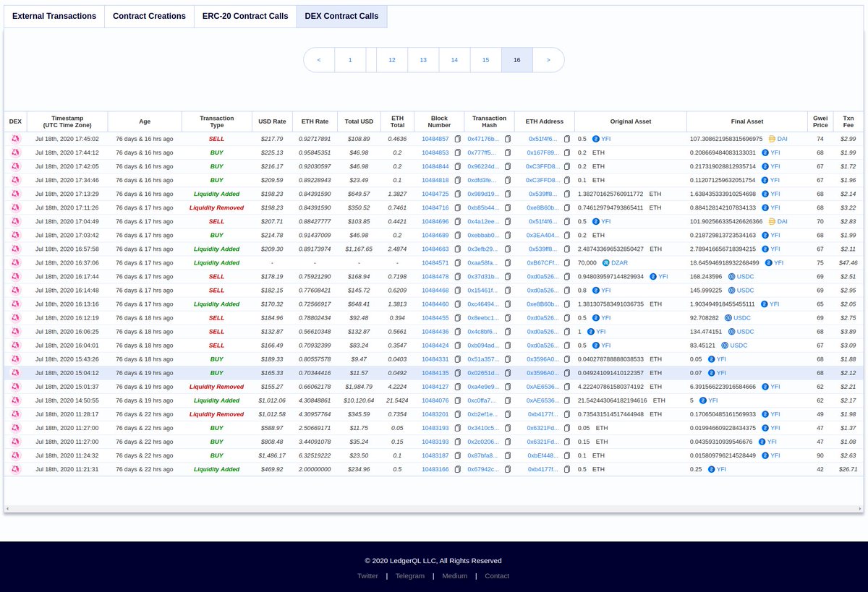
Task: Select ERC-20 Contract Calls tab
Action: pos(244,16)
